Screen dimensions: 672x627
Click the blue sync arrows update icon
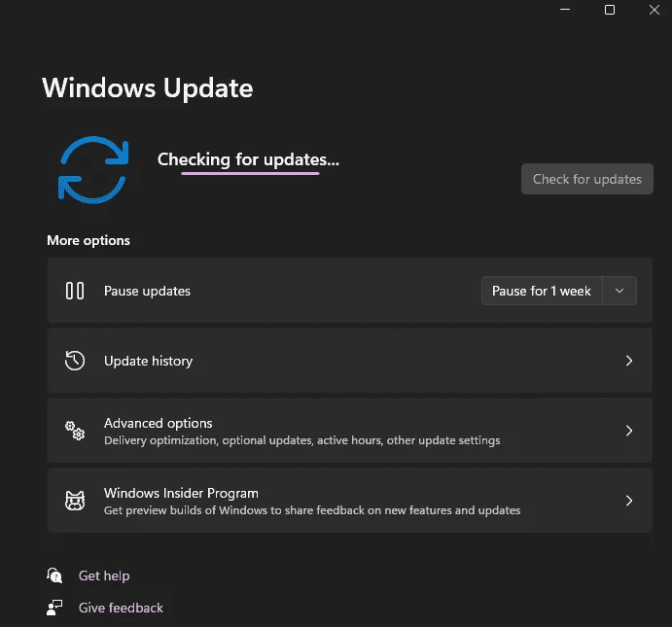point(93,169)
